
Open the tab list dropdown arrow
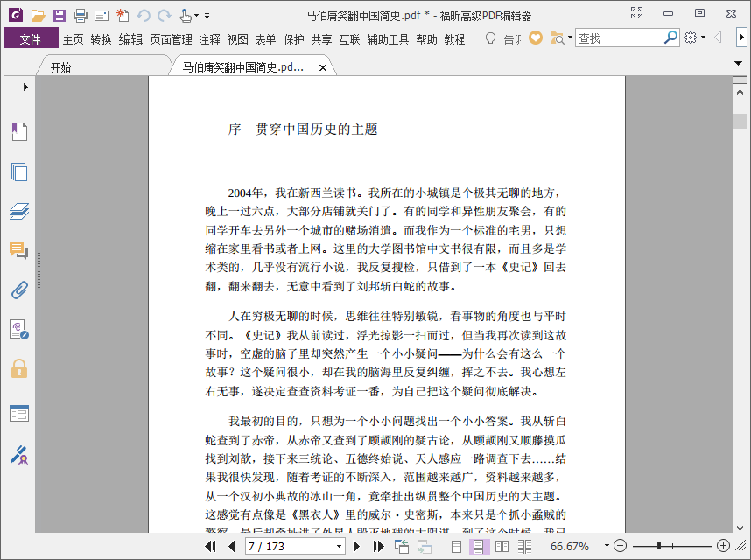pyautogui.click(x=738, y=63)
